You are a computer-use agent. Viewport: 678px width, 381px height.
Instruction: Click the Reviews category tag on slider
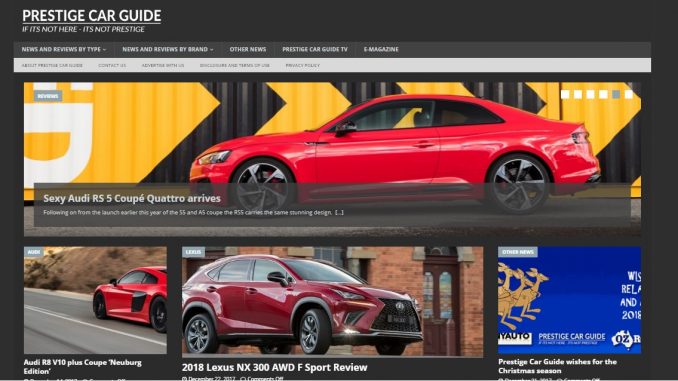(48, 96)
